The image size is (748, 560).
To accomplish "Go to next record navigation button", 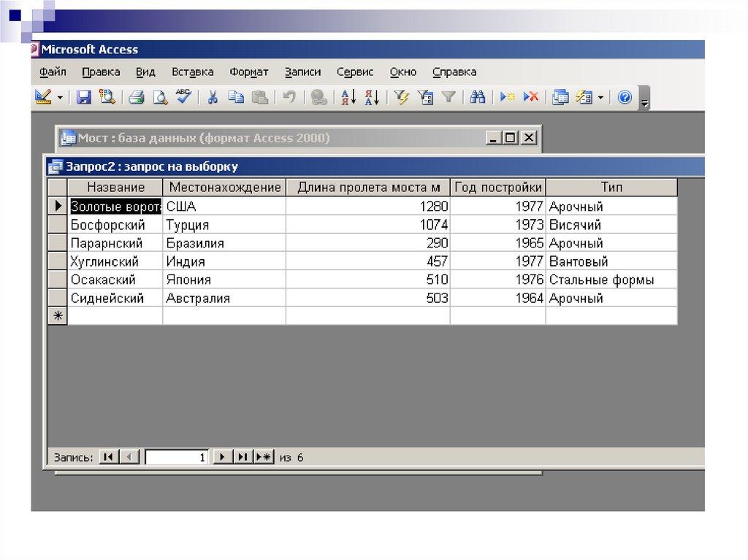I will point(221,457).
